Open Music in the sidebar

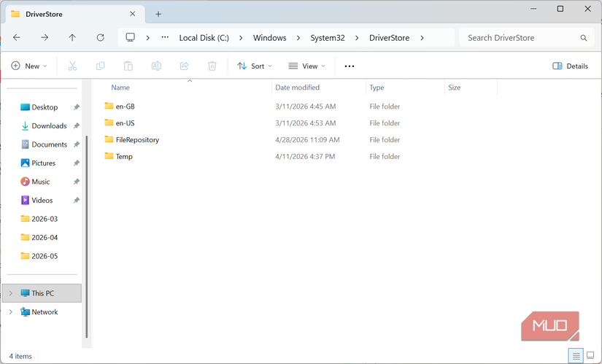41,182
